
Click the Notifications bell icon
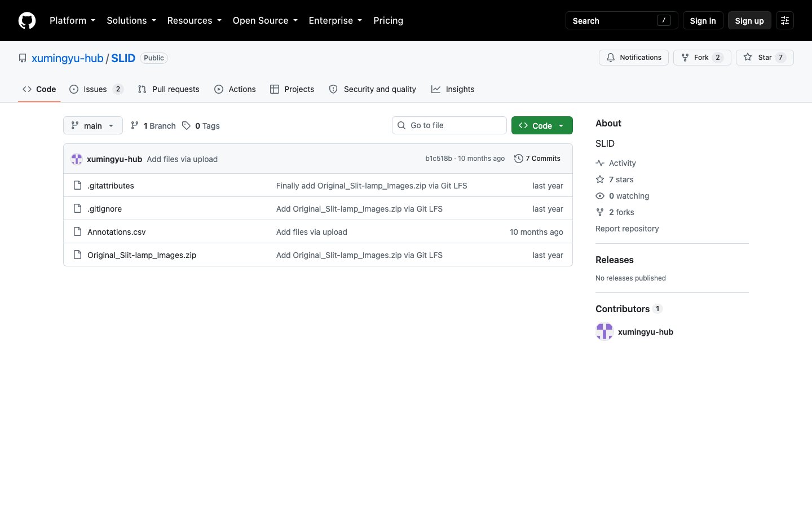[611, 58]
